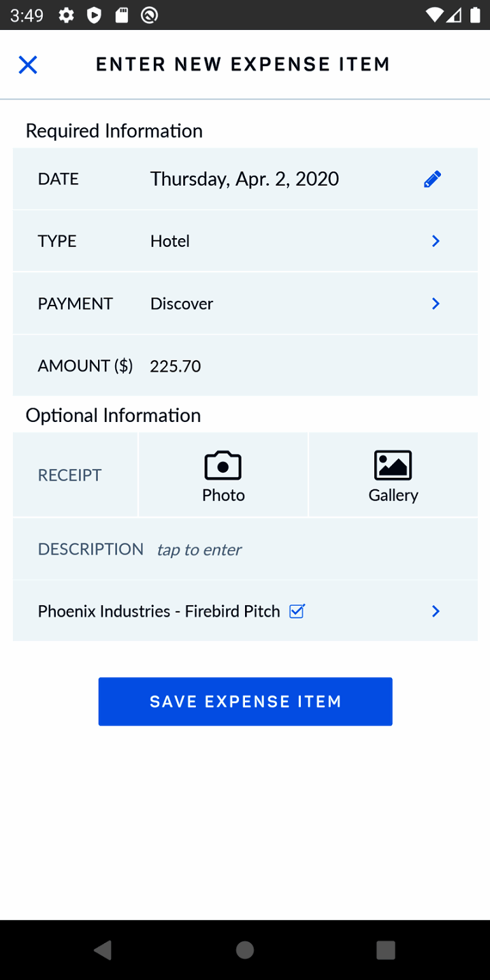
Task: Close the new expense item form
Action: (28, 65)
